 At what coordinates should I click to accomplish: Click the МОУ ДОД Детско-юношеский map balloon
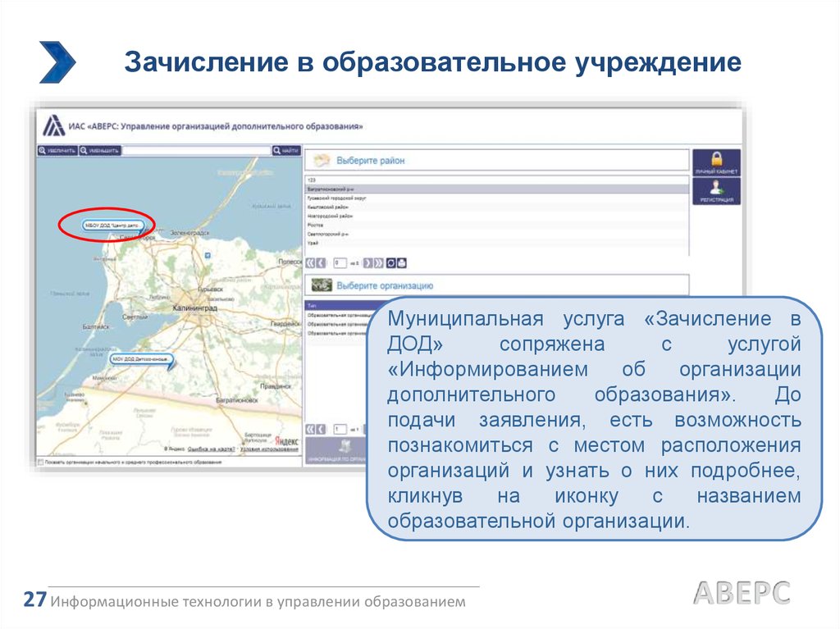coord(139,360)
